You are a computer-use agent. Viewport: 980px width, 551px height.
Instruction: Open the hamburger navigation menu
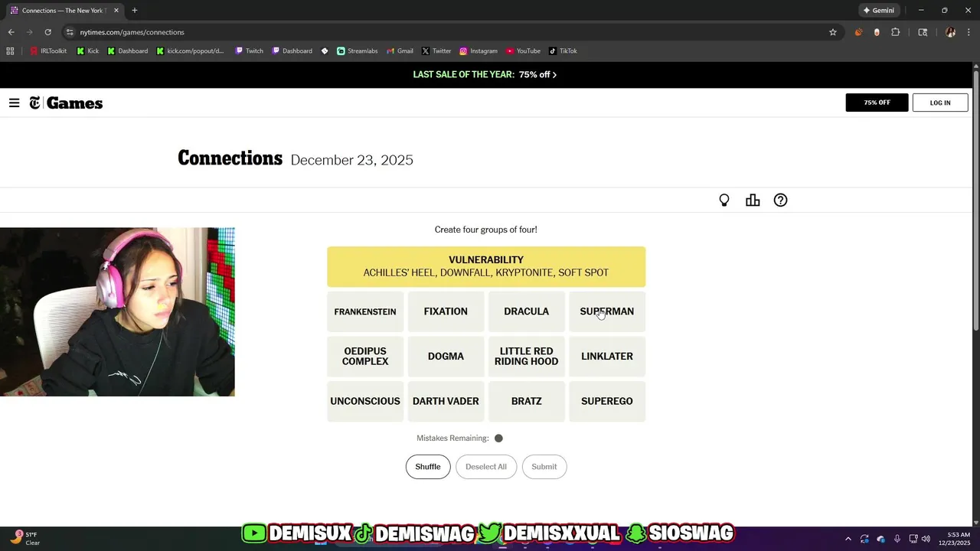(x=14, y=103)
